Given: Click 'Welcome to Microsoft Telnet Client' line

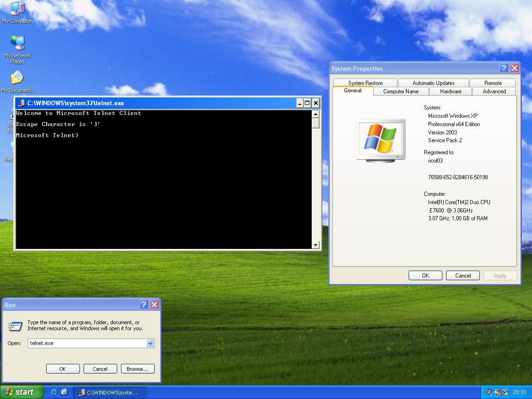Looking at the screenshot, I should [x=79, y=113].
